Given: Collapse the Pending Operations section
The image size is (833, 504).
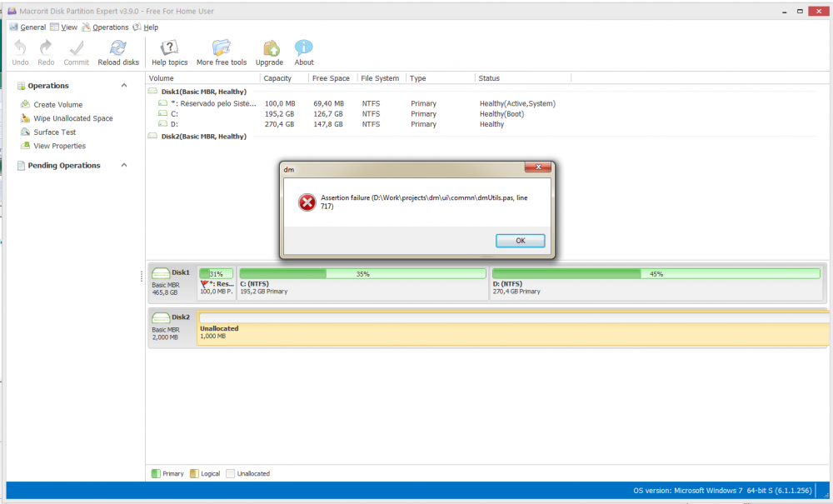Looking at the screenshot, I should coord(124,166).
